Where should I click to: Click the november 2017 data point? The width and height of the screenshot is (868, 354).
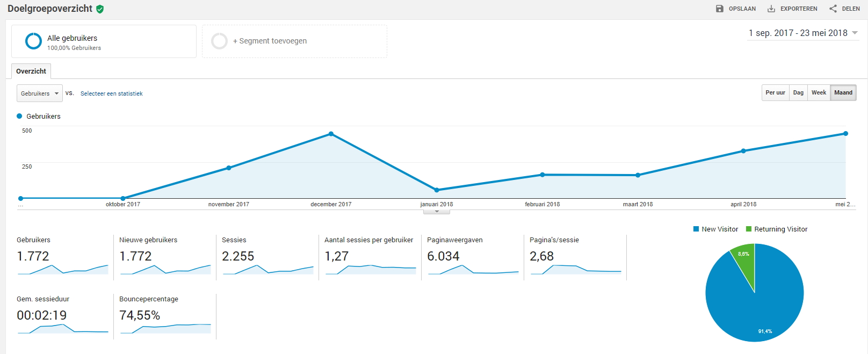[x=229, y=168]
